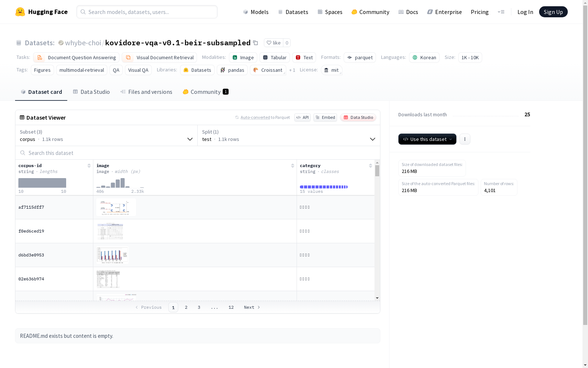Select the Document Question Answering task tag
The image size is (588, 368).
tap(76, 57)
